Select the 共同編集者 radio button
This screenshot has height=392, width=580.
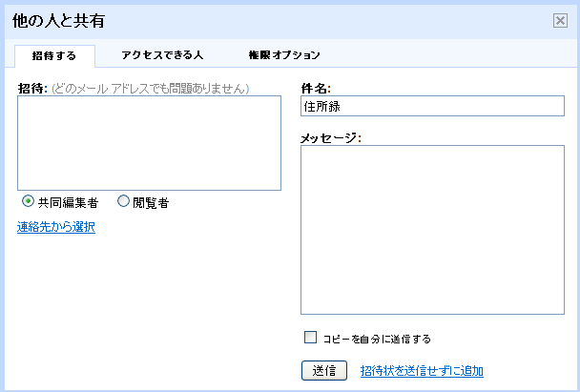tap(28, 201)
